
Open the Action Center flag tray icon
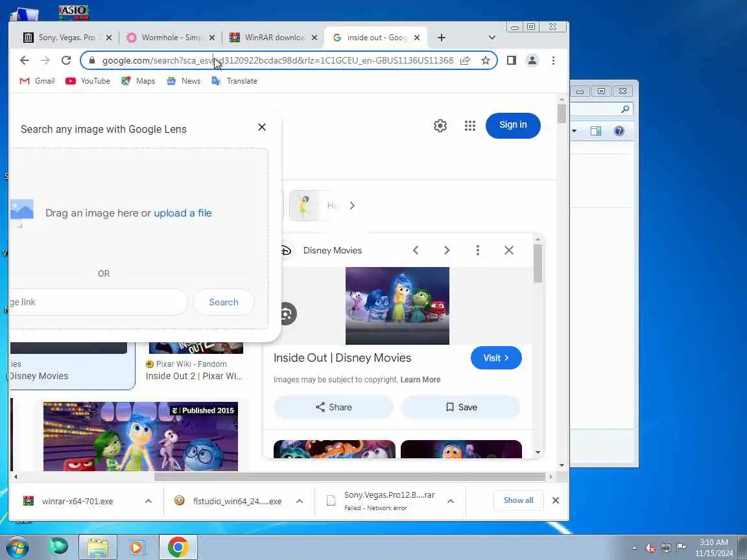tap(682, 548)
